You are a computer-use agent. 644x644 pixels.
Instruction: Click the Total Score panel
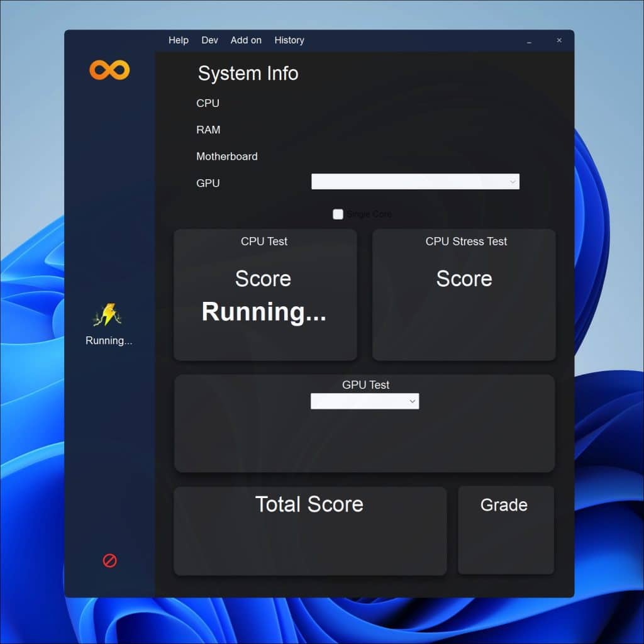[x=309, y=530]
